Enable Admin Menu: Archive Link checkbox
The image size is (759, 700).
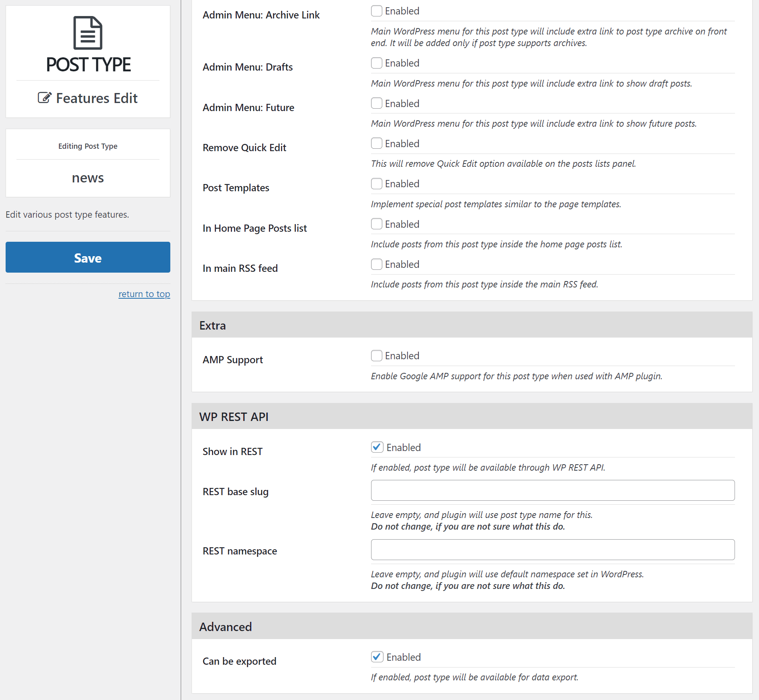pos(376,11)
